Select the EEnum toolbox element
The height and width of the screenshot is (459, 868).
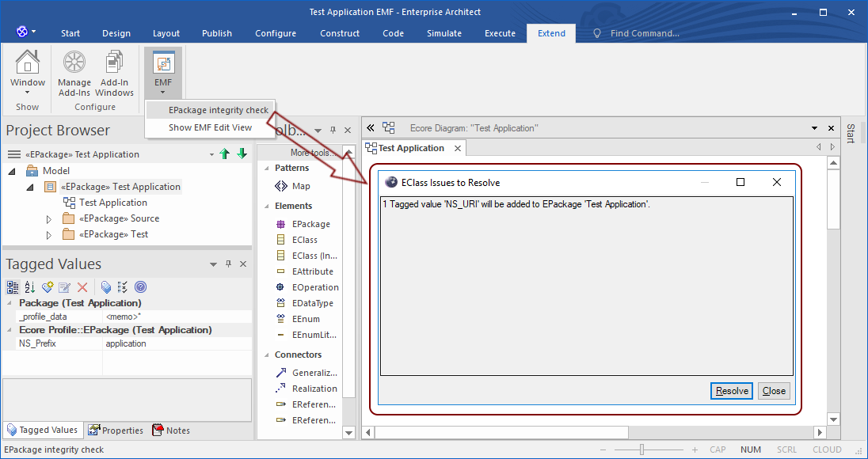click(298, 319)
